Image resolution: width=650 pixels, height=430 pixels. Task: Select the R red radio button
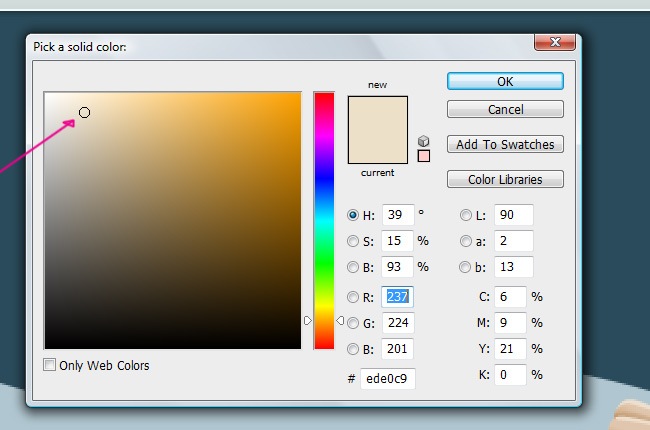[353, 297]
